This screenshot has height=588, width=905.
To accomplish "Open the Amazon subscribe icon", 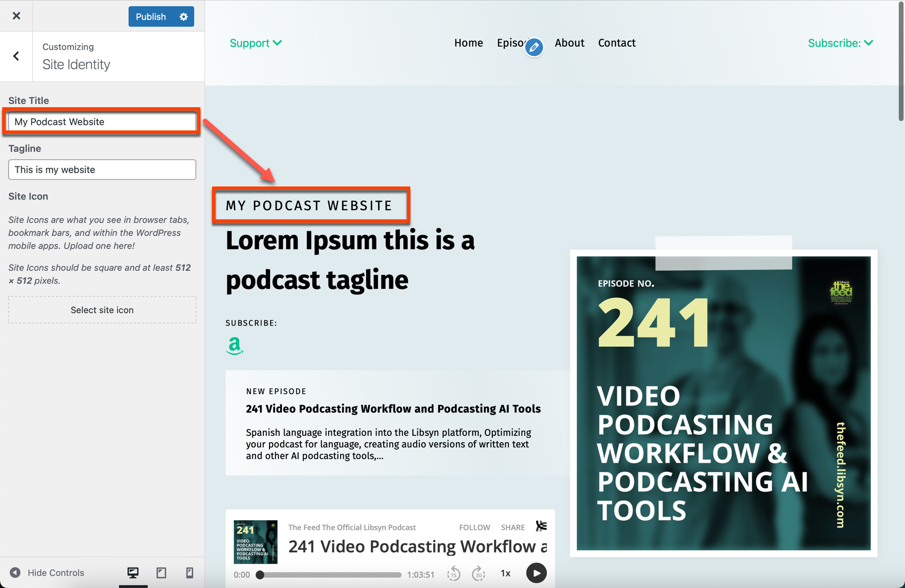I will [x=234, y=346].
